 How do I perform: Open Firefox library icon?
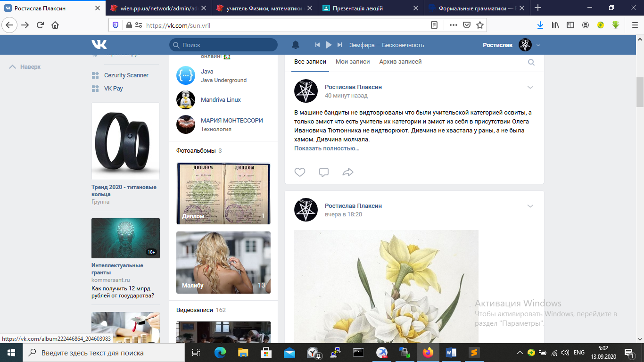[x=555, y=25]
